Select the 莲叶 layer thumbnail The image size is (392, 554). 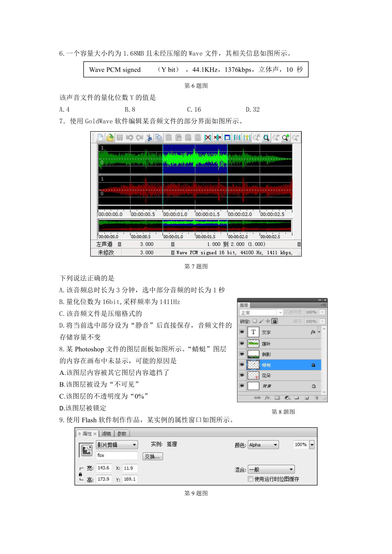click(253, 343)
